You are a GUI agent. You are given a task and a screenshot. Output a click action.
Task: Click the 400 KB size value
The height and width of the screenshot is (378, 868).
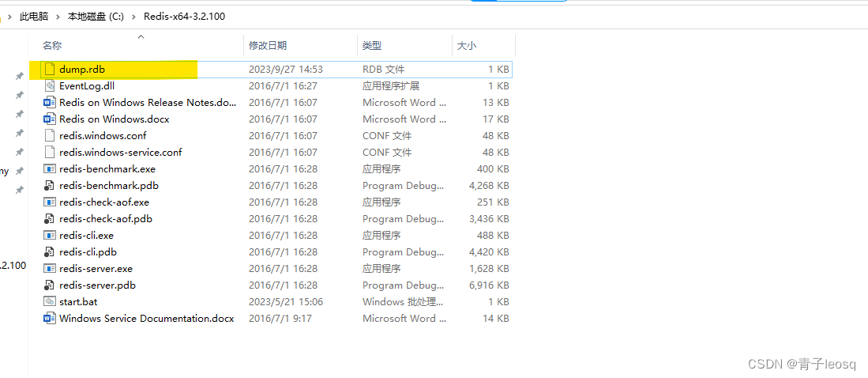tap(493, 169)
